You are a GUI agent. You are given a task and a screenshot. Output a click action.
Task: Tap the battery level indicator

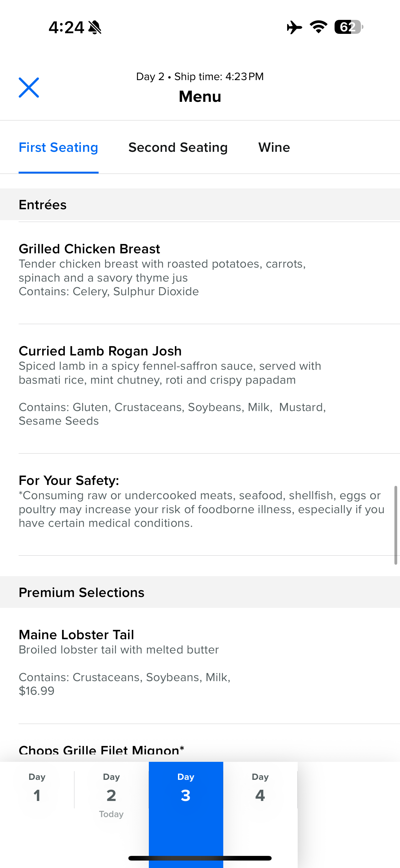click(348, 27)
